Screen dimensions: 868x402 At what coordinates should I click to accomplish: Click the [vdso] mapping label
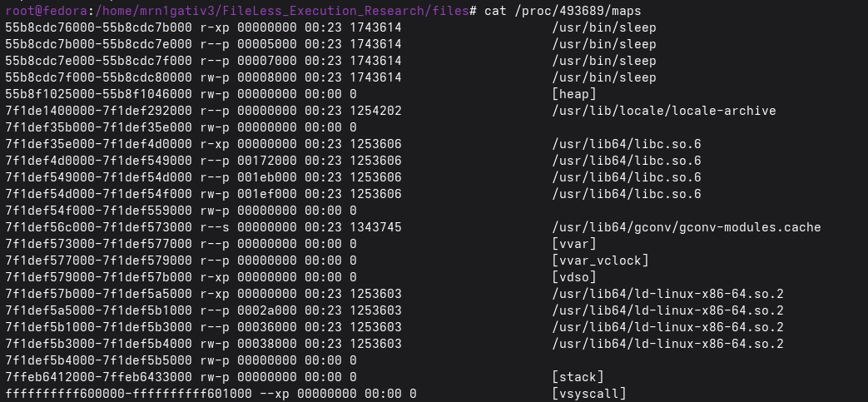(574, 277)
